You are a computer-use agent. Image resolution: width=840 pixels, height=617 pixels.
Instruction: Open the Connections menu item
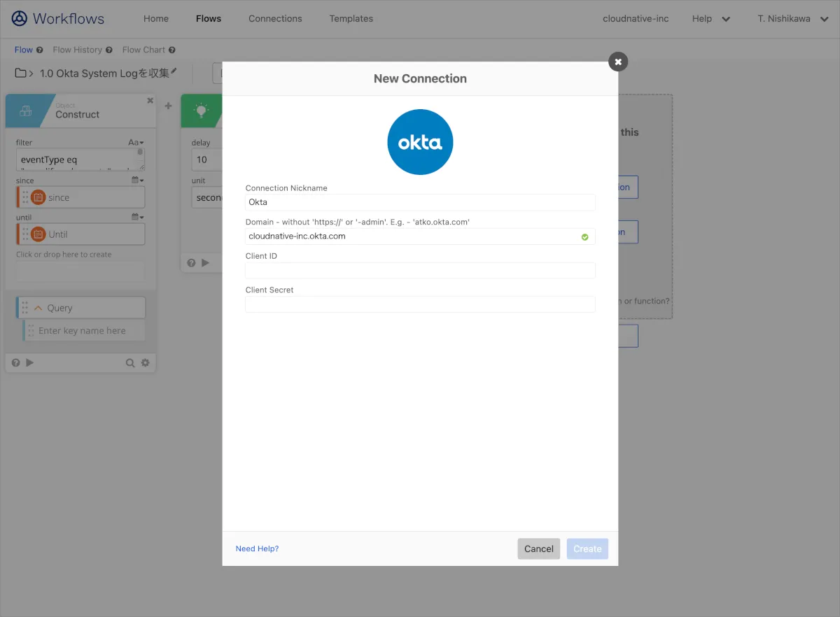[275, 19]
